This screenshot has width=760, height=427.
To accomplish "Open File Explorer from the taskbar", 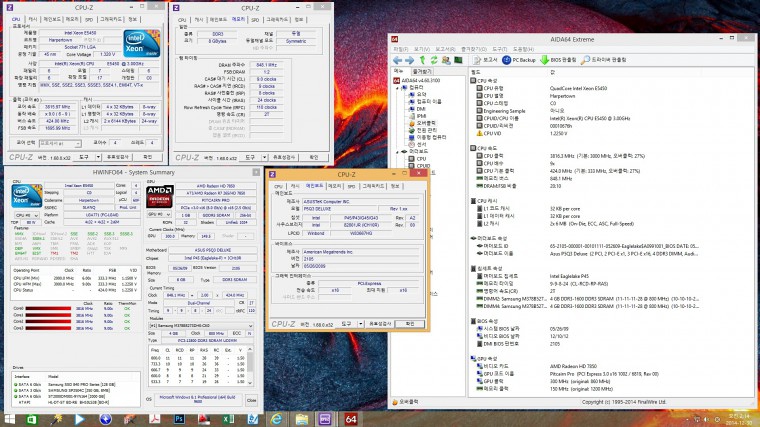I will [x=301, y=419].
